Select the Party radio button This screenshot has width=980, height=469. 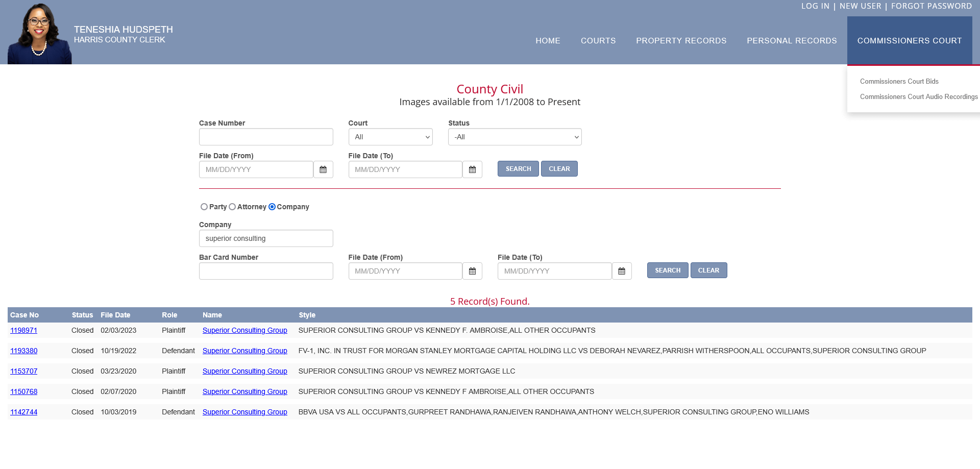click(x=204, y=207)
